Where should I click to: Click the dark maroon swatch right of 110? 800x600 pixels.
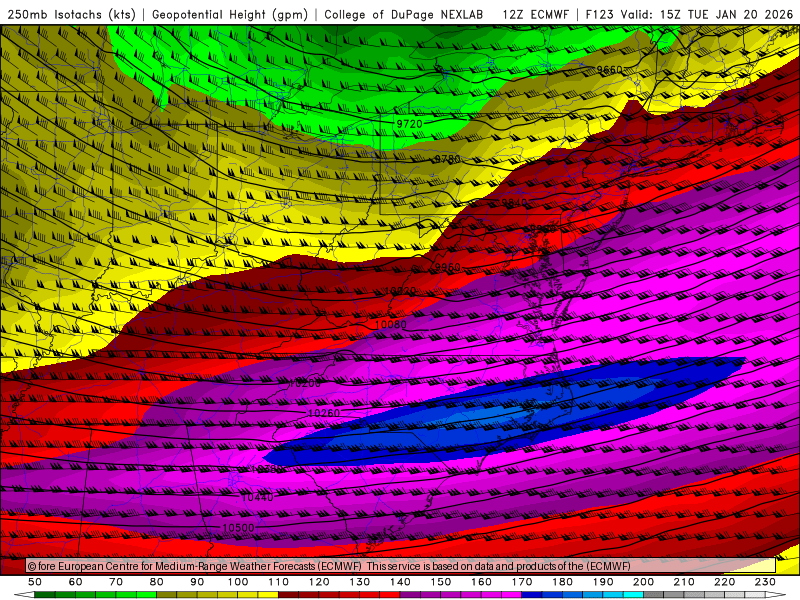point(289,595)
